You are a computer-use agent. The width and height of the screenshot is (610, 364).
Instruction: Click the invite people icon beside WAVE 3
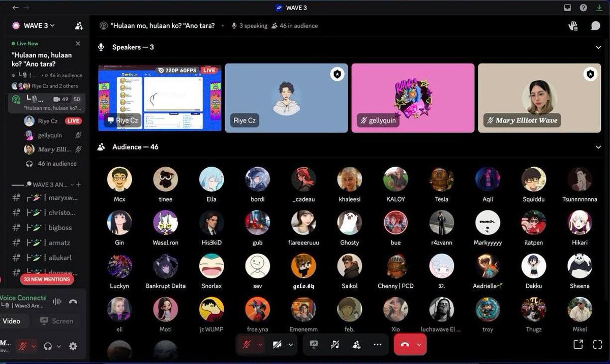tap(79, 25)
